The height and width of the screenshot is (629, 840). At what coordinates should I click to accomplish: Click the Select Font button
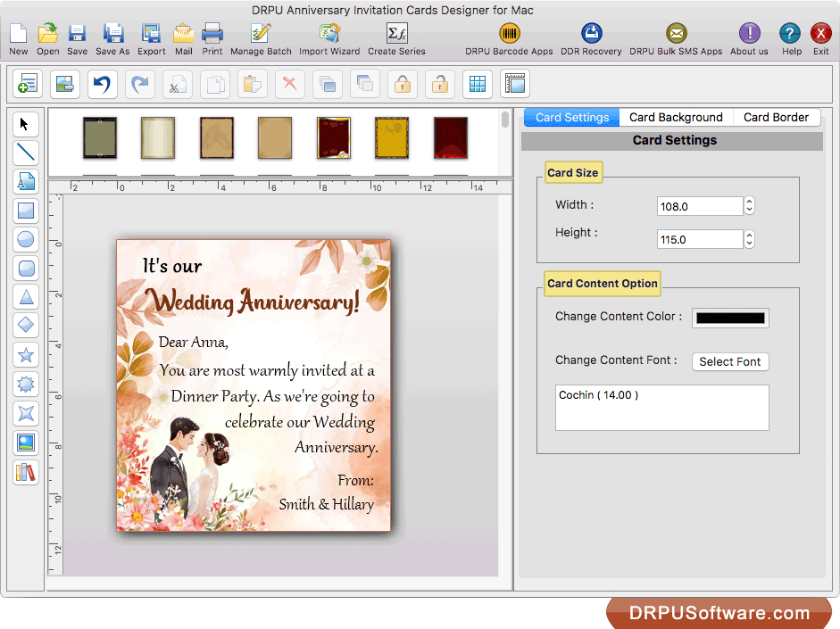coord(730,361)
